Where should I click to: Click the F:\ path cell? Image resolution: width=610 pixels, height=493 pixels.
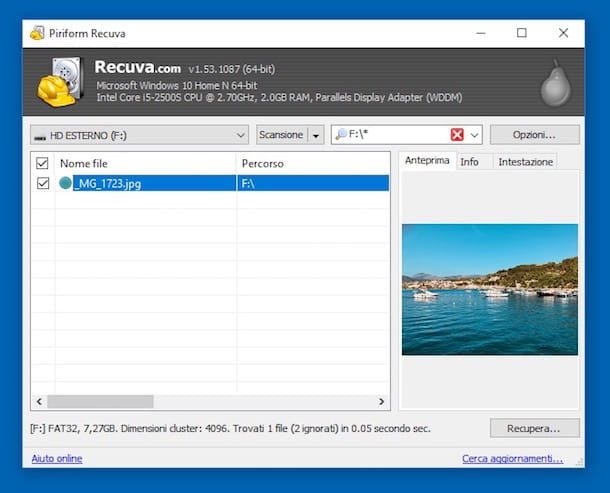click(313, 183)
